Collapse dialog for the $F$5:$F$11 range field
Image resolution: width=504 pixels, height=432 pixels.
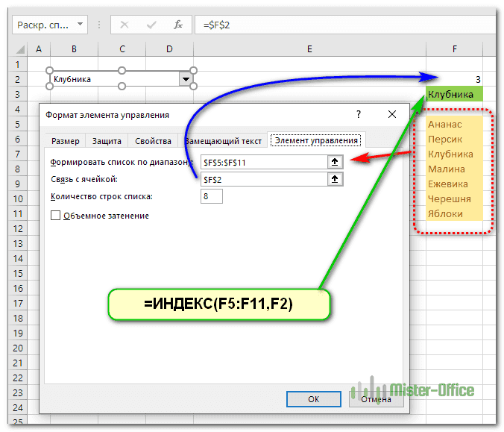click(x=335, y=162)
